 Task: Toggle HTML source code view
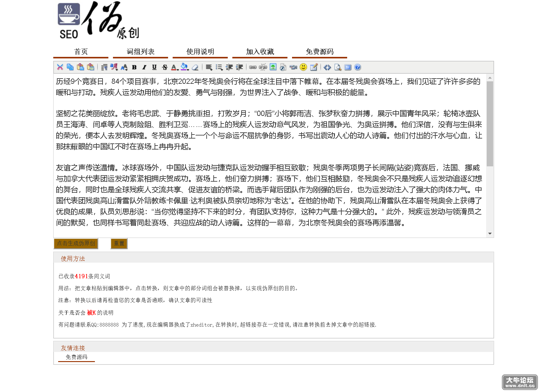(x=327, y=67)
